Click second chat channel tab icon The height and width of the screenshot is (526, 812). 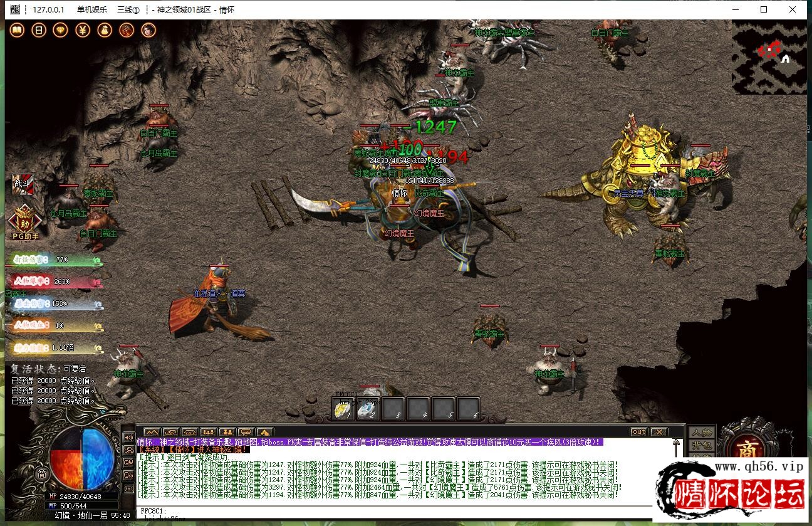pos(170,432)
